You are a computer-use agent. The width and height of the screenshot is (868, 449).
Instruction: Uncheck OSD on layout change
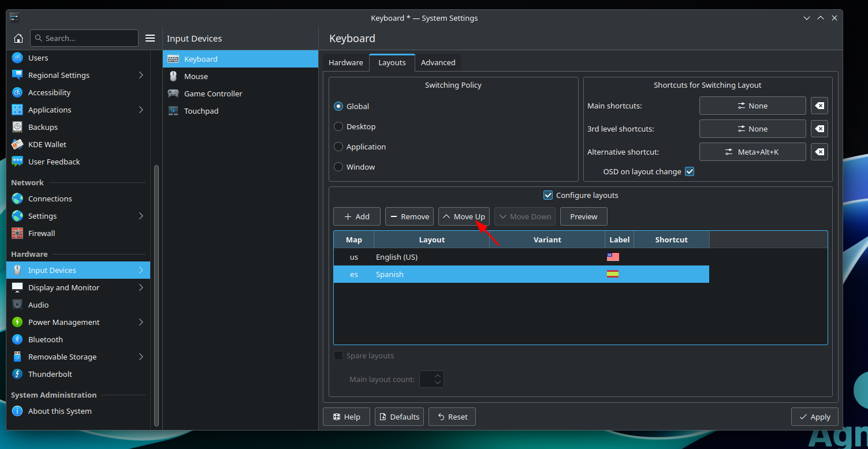click(x=689, y=171)
